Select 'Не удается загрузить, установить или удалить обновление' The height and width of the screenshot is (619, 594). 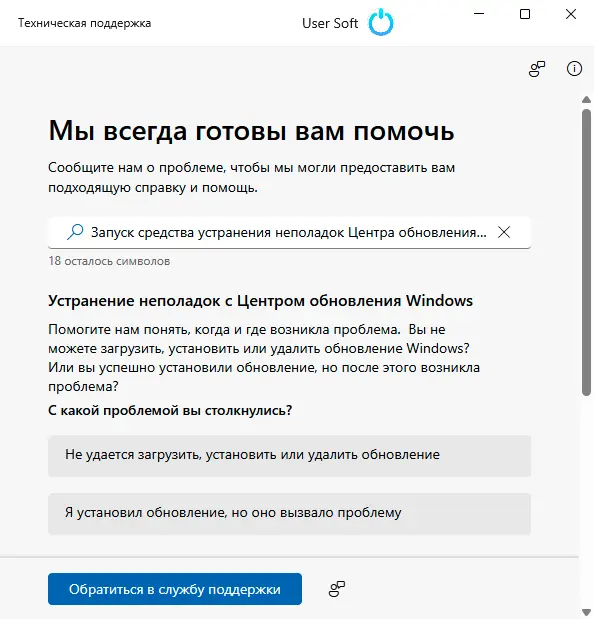289,456
